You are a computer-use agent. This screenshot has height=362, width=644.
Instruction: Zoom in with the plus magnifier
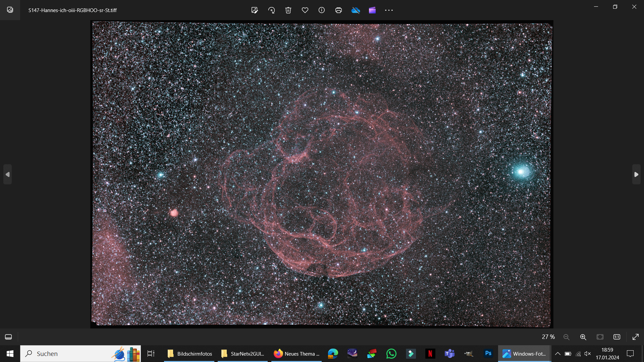click(x=583, y=337)
